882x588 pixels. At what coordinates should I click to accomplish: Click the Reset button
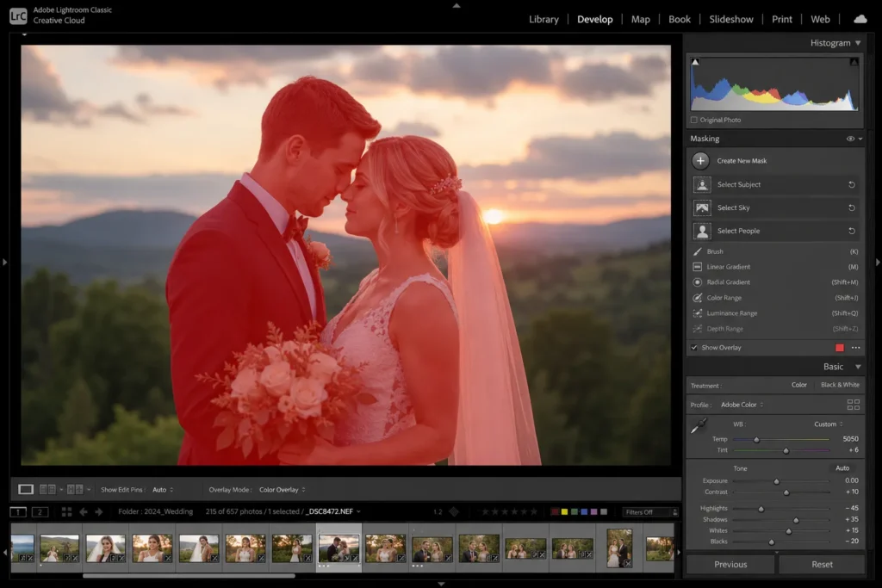(x=822, y=565)
